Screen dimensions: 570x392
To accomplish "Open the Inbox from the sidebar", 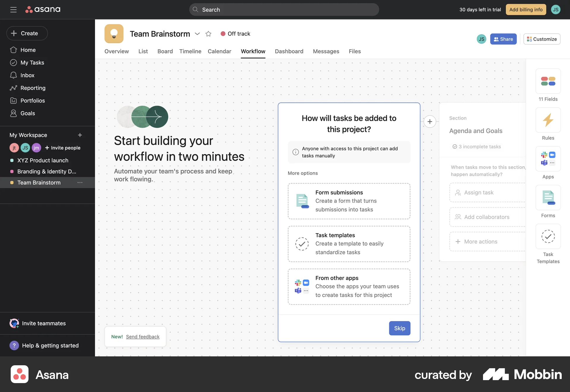I will pyautogui.click(x=27, y=75).
